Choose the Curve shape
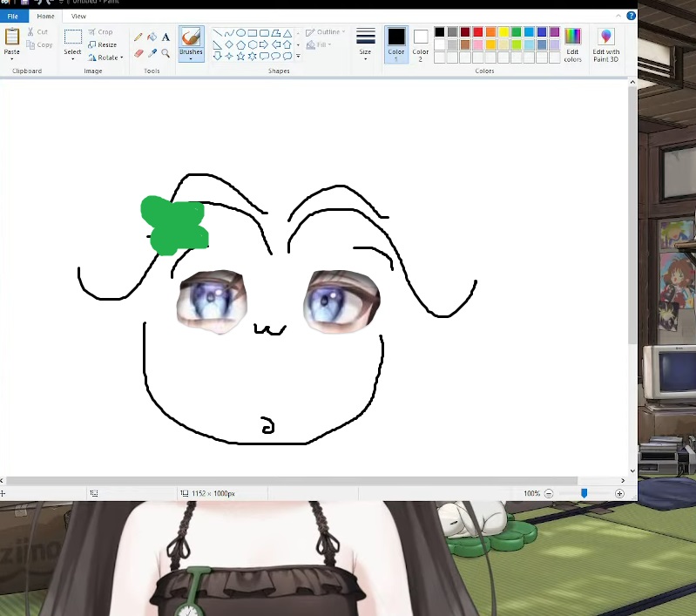Screen dimensions: 696x616 click(x=229, y=33)
